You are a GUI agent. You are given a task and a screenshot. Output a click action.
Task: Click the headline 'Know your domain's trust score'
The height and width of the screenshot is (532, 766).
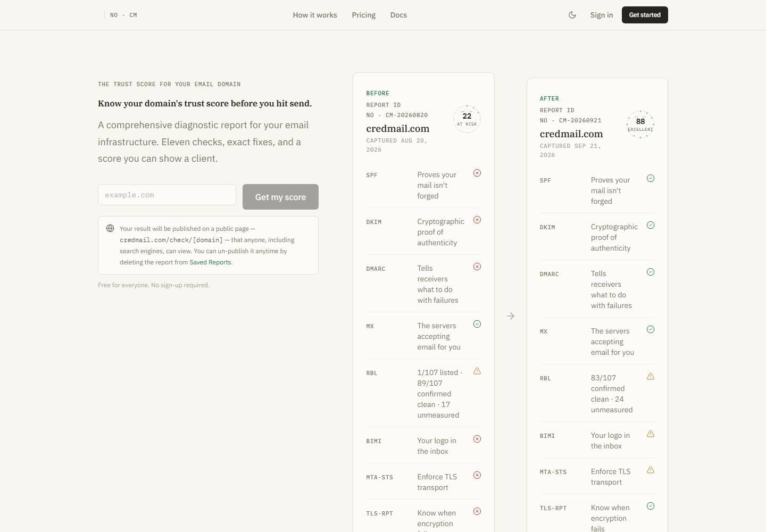pyautogui.click(x=205, y=103)
